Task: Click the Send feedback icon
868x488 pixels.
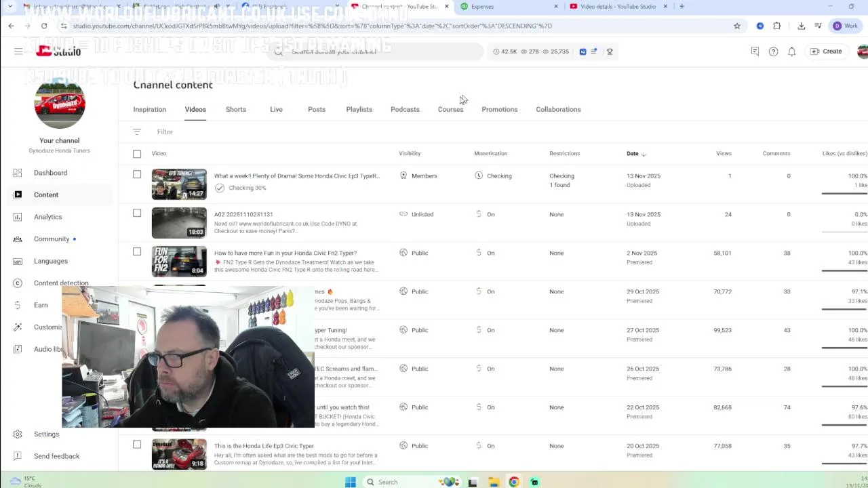Action: (18, 456)
